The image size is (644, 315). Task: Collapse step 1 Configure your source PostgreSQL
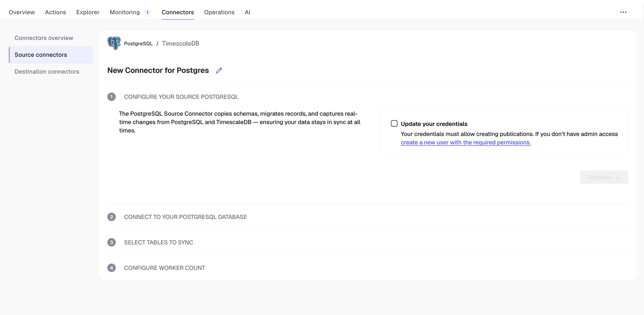point(367,97)
